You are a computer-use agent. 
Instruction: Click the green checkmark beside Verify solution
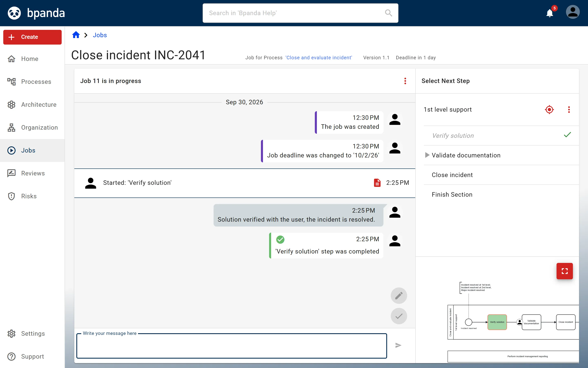567,135
